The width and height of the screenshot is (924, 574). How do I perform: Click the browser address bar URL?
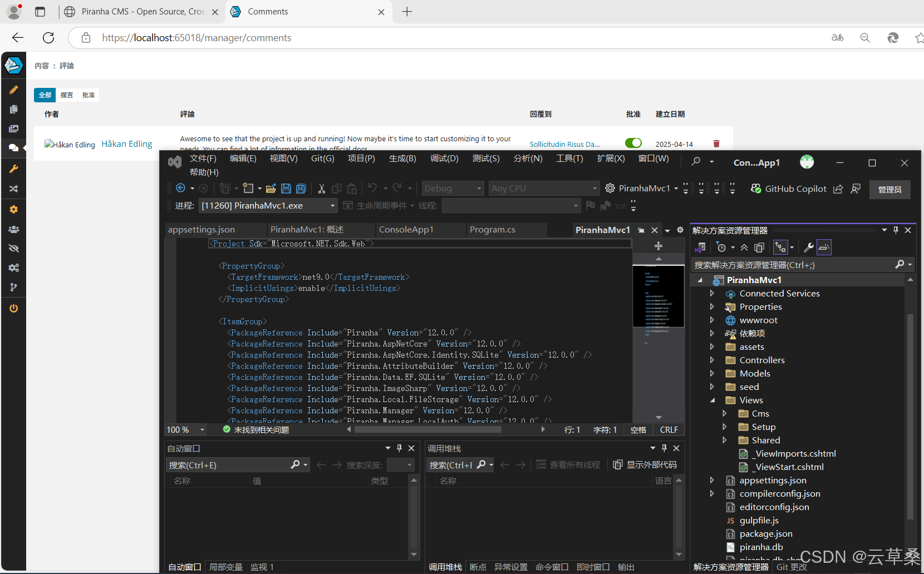coord(196,38)
